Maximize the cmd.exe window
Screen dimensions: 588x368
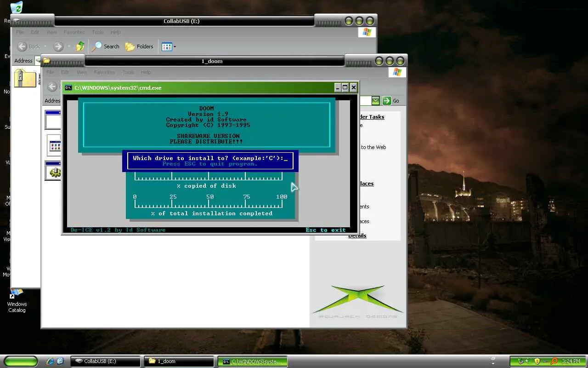[x=345, y=87]
